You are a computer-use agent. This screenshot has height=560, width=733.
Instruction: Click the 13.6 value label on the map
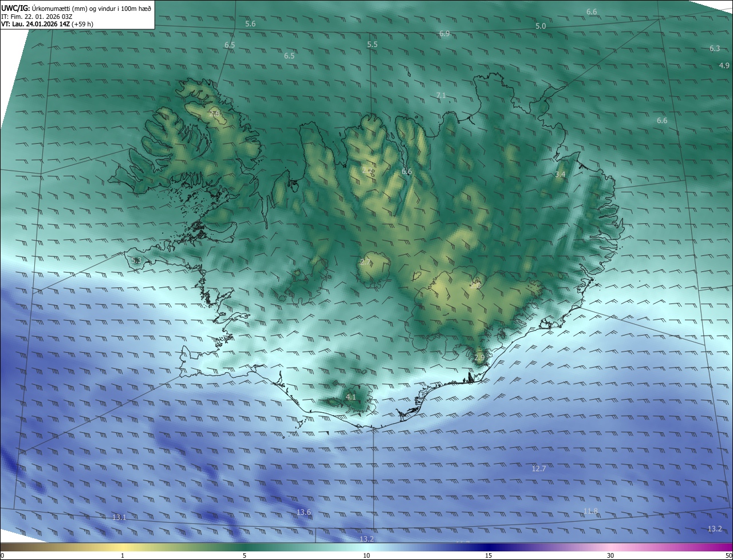click(304, 512)
